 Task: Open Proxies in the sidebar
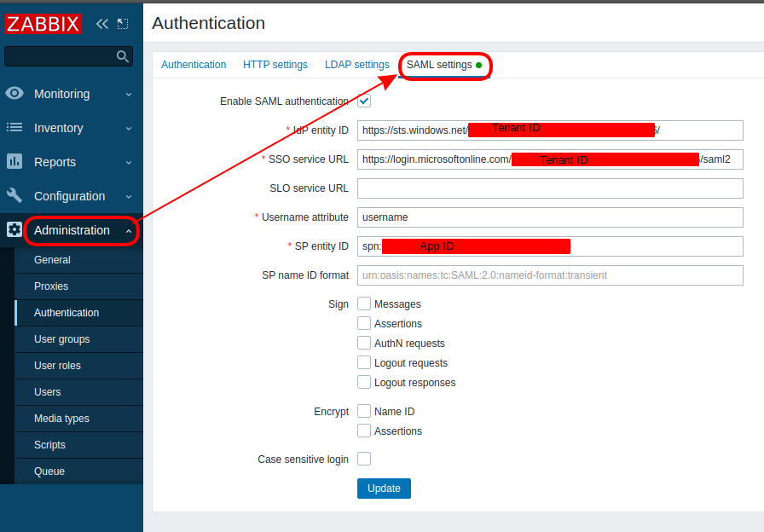click(78, 286)
